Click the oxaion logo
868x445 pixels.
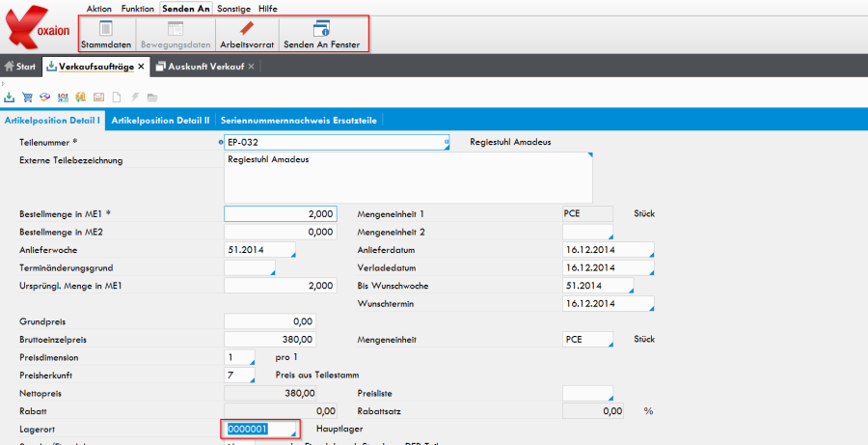click(39, 29)
